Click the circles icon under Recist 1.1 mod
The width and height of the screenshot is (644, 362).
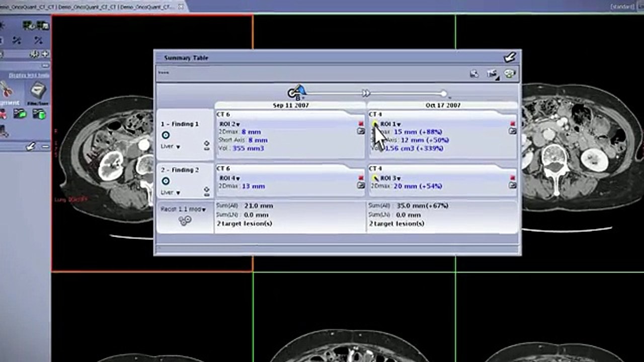(185, 220)
